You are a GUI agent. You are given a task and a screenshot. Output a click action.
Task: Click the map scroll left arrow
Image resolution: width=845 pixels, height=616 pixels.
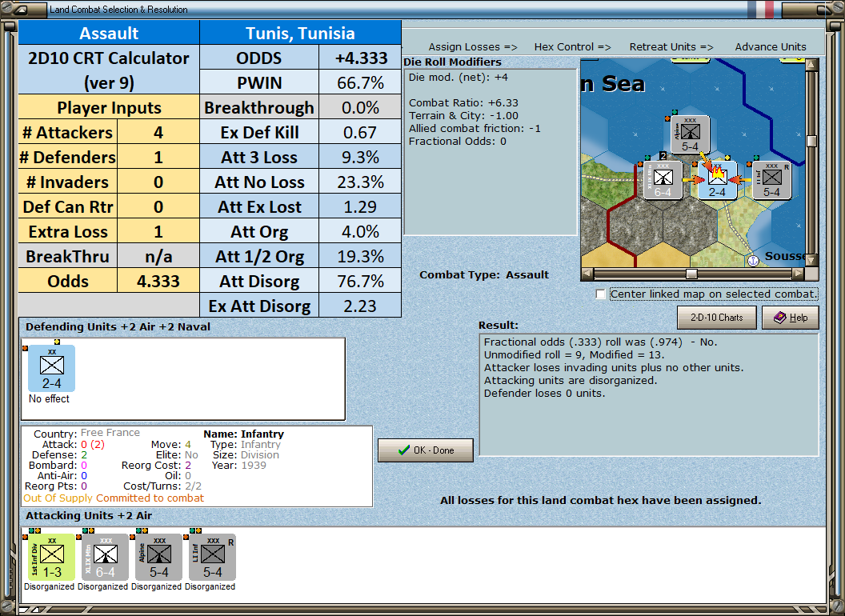(x=587, y=274)
